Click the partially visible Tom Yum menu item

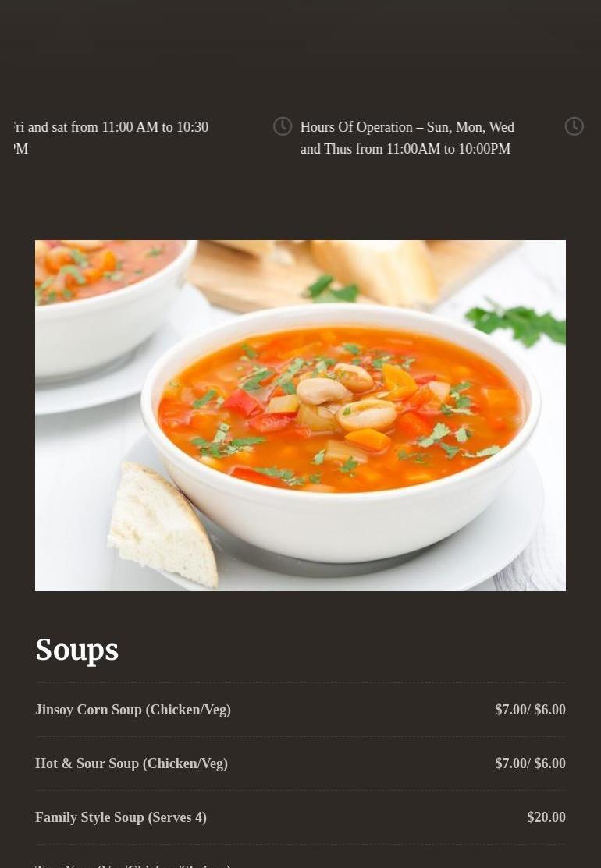133,865
